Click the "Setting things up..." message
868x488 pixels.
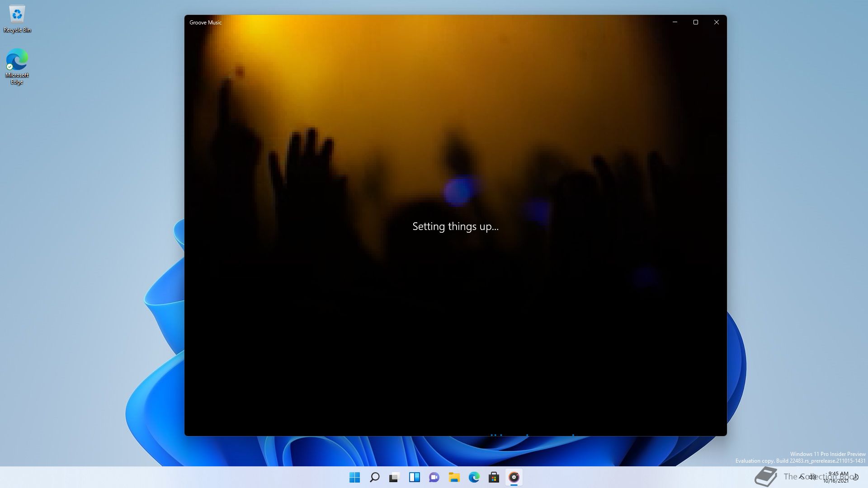455,226
